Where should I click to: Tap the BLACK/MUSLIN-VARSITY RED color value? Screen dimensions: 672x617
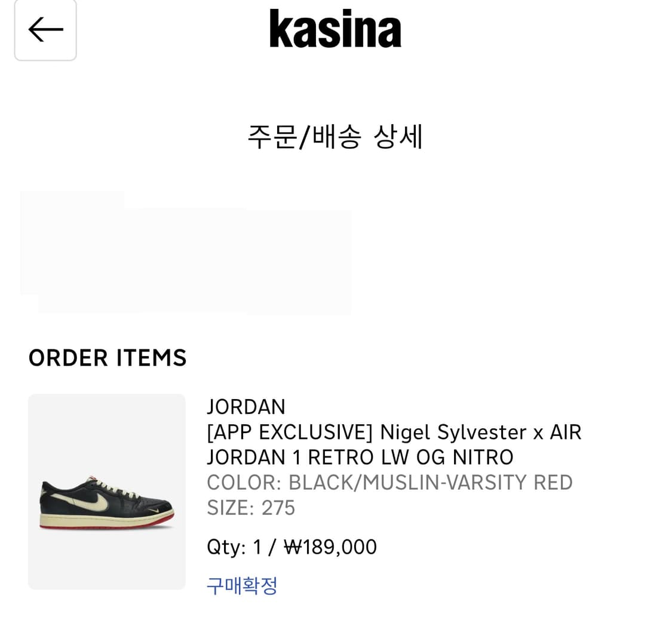(431, 483)
